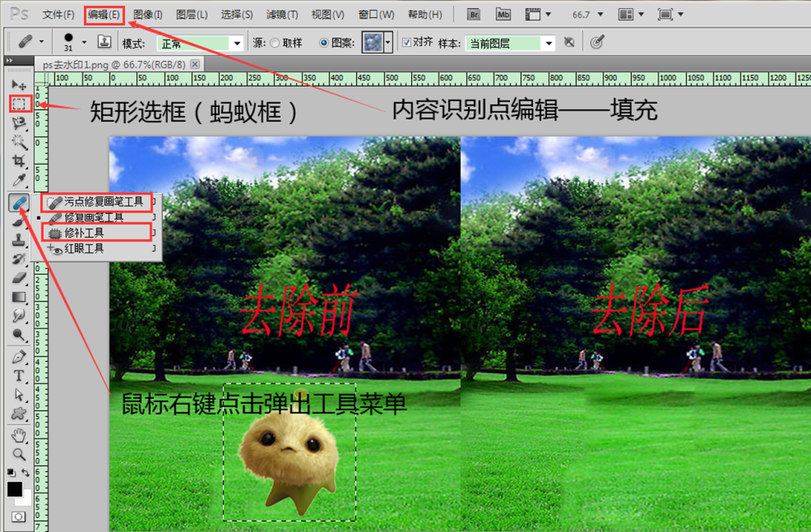Viewport: 811px width, 532px height.
Task: Select the Crop tool
Action: coord(18,159)
